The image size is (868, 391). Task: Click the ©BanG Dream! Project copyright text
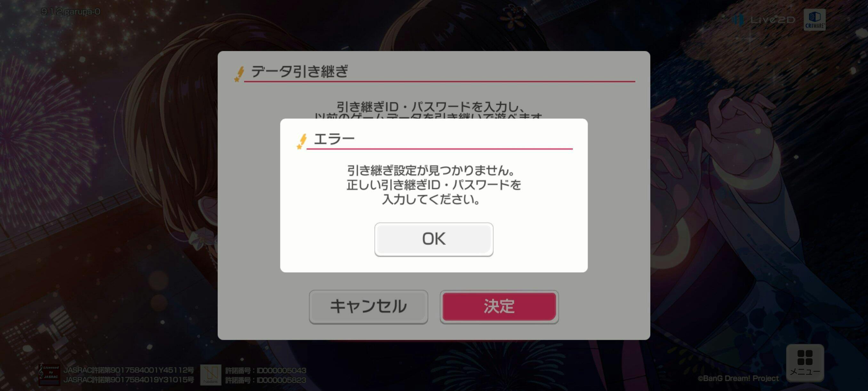coord(738,378)
